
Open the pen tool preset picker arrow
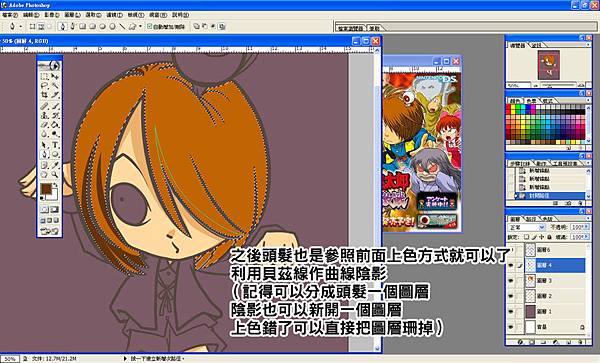pyautogui.click(x=20, y=26)
